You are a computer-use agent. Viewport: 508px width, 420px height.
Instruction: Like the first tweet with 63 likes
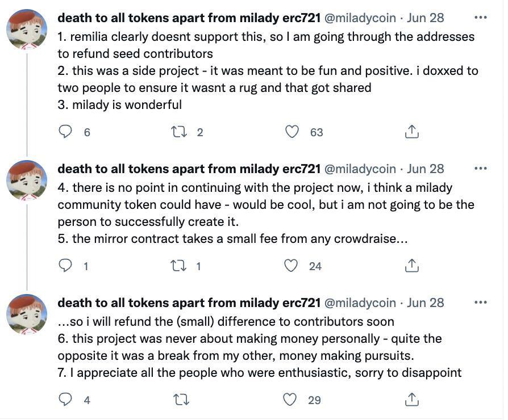292,132
